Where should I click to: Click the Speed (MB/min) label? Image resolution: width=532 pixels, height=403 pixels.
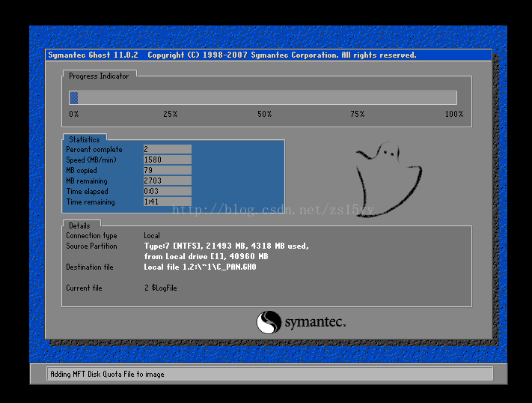pyautogui.click(x=91, y=160)
